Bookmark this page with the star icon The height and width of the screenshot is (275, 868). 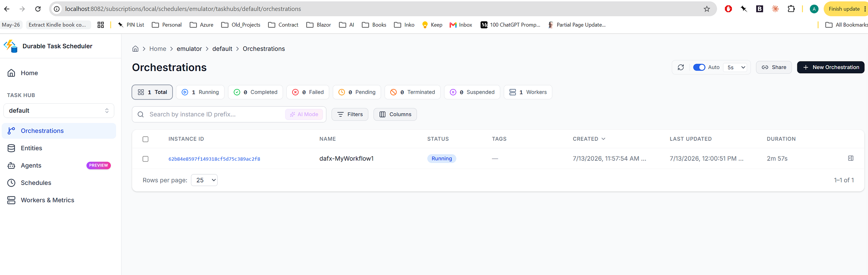[707, 9]
